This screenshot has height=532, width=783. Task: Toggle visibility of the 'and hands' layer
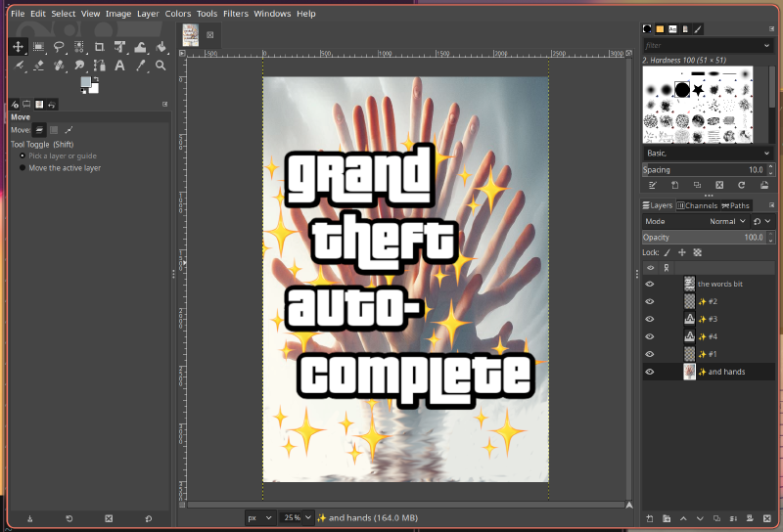pos(649,372)
